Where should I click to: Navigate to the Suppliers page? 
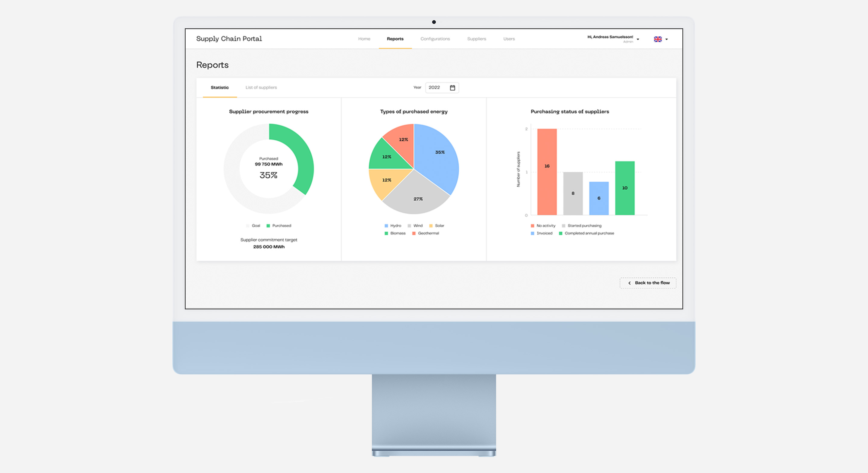click(476, 39)
